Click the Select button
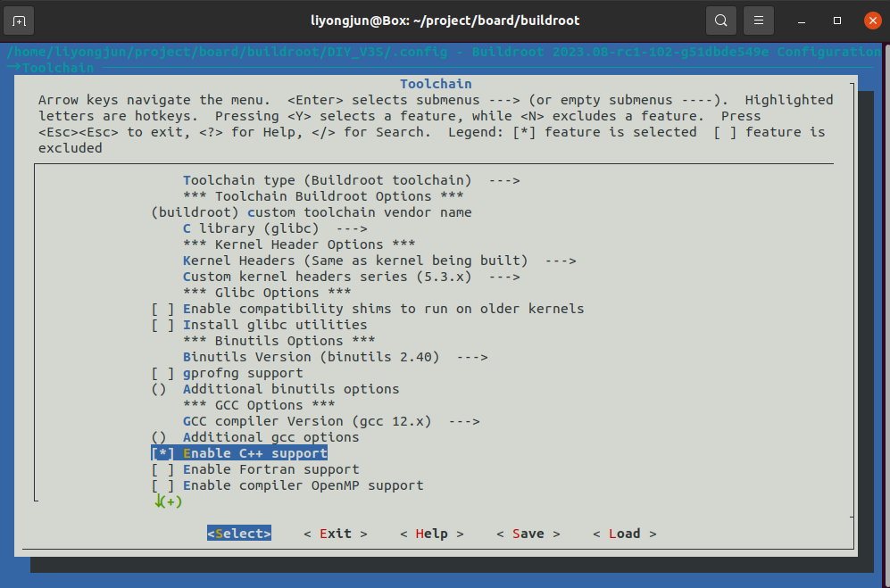Screen dimensions: 890x588 coord(238,533)
